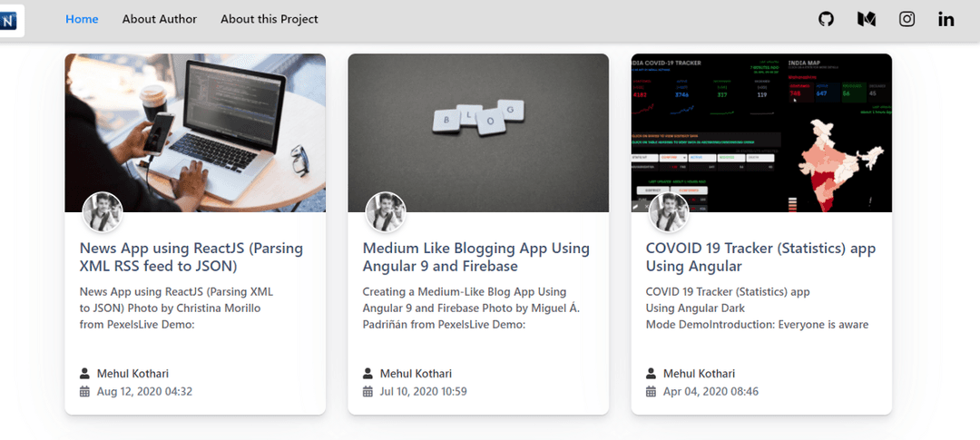Click the site logo in top-left corner
Screen dimensions: 980x440
(11, 20)
